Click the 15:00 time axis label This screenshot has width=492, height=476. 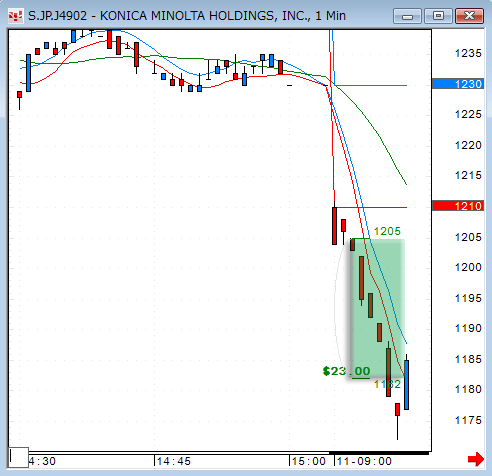(x=309, y=461)
